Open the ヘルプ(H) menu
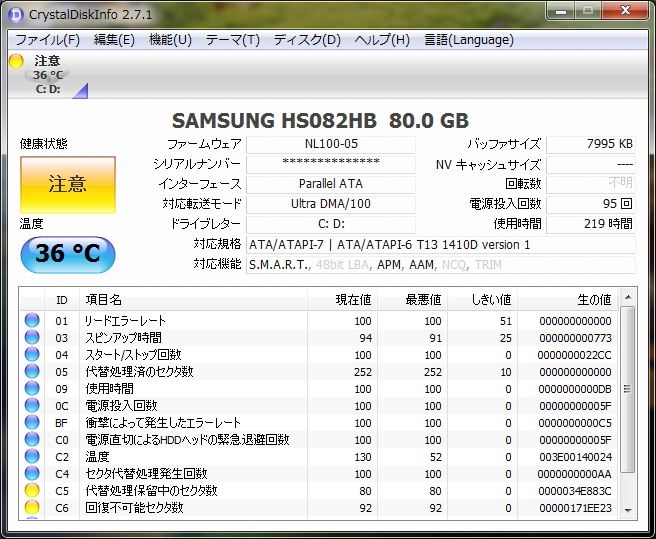 pyautogui.click(x=382, y=40)
